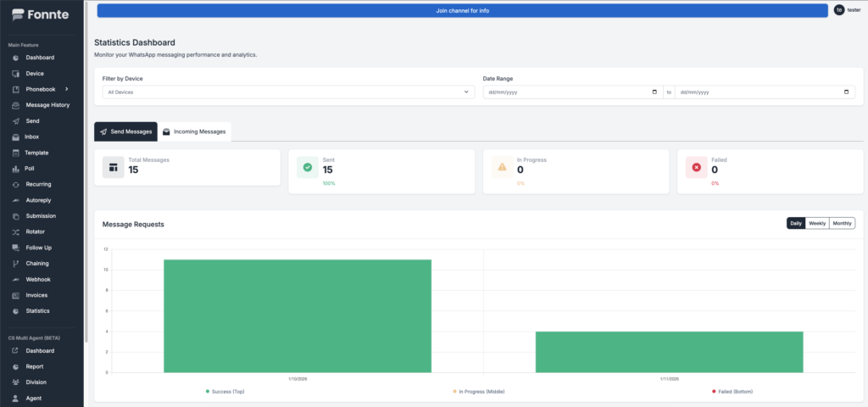The image size is (868, 407).
Task: Click the Inbox icon in sidebar
Action: pyautogui.click(x=16, y=137)
